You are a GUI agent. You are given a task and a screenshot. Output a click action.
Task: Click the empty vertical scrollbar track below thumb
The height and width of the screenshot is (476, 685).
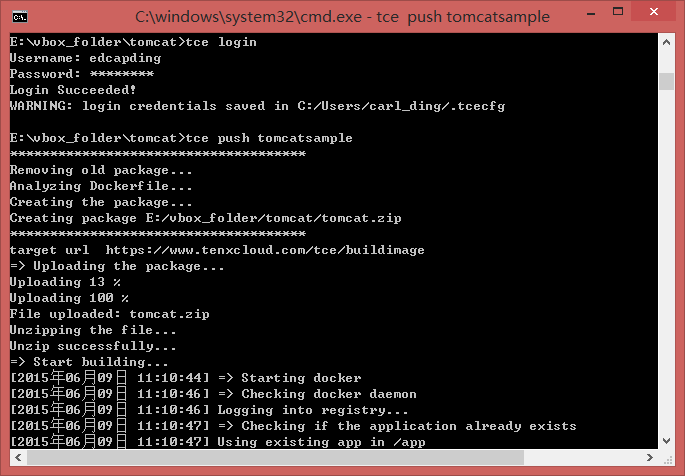coord(666,261)
